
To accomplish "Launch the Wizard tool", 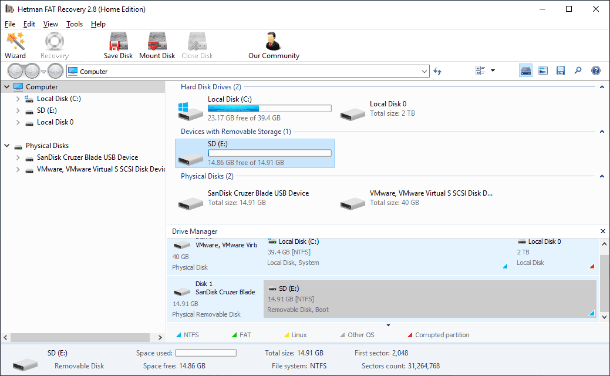I will [15, 45].
